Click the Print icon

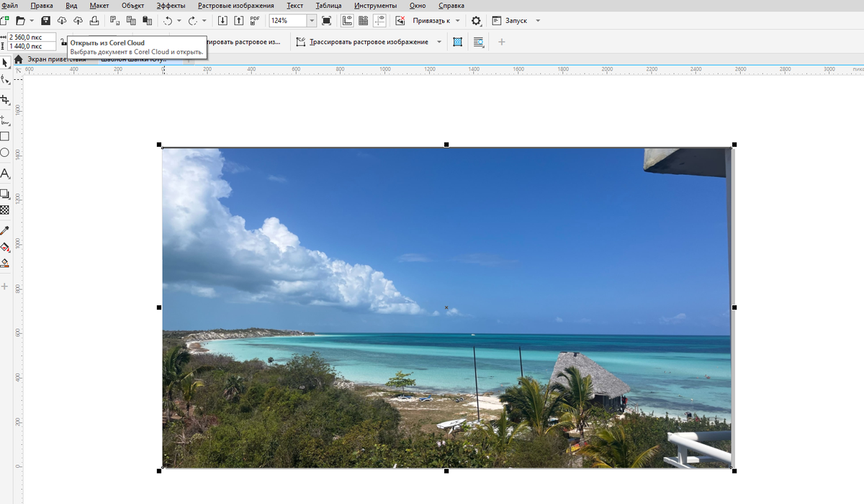point(94,21)
